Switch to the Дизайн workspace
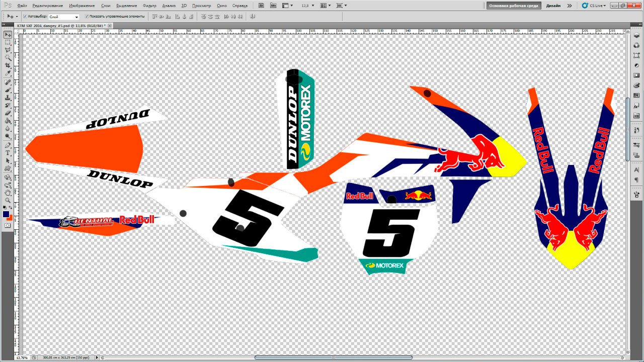 tap(553, 6)
